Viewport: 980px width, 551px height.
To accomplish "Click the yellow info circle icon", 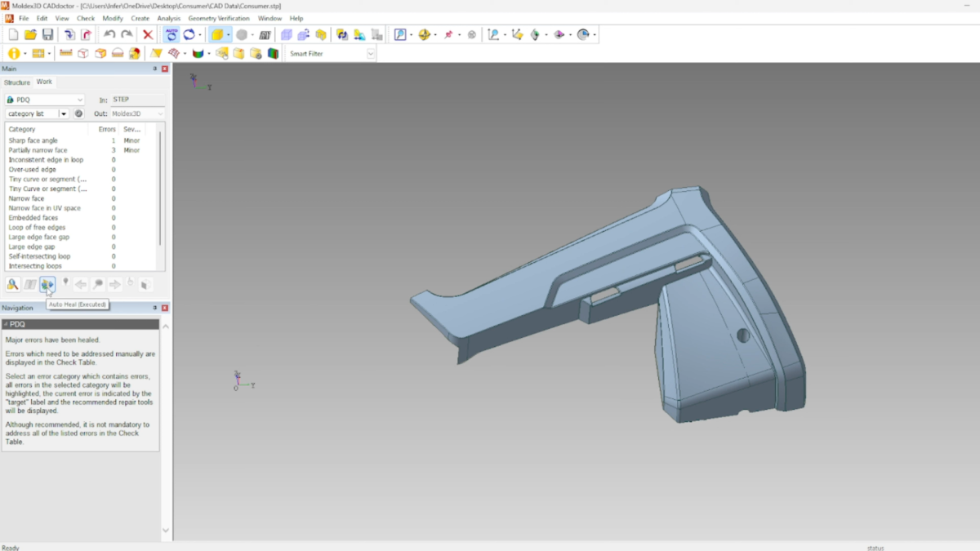I will pos(13,53).
